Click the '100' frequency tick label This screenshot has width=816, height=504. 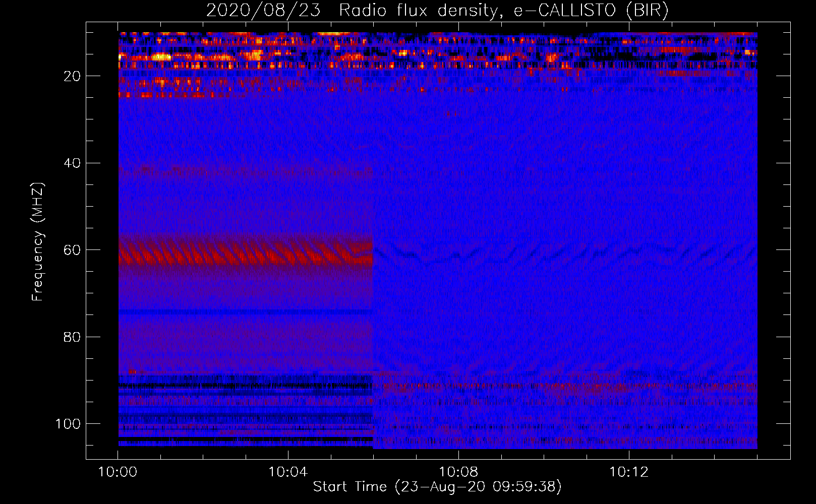tap(68, 424)
